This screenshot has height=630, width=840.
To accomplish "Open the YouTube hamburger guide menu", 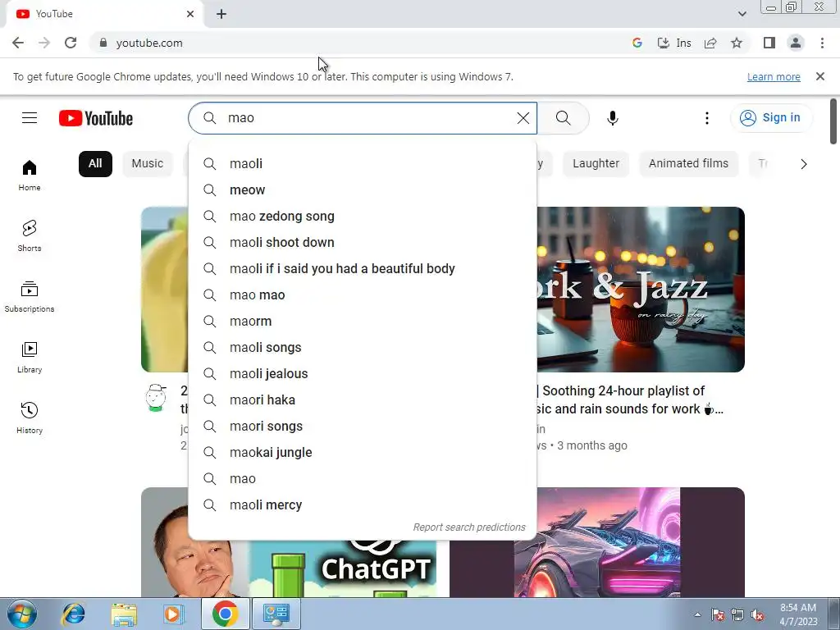I will click(30, 118).
